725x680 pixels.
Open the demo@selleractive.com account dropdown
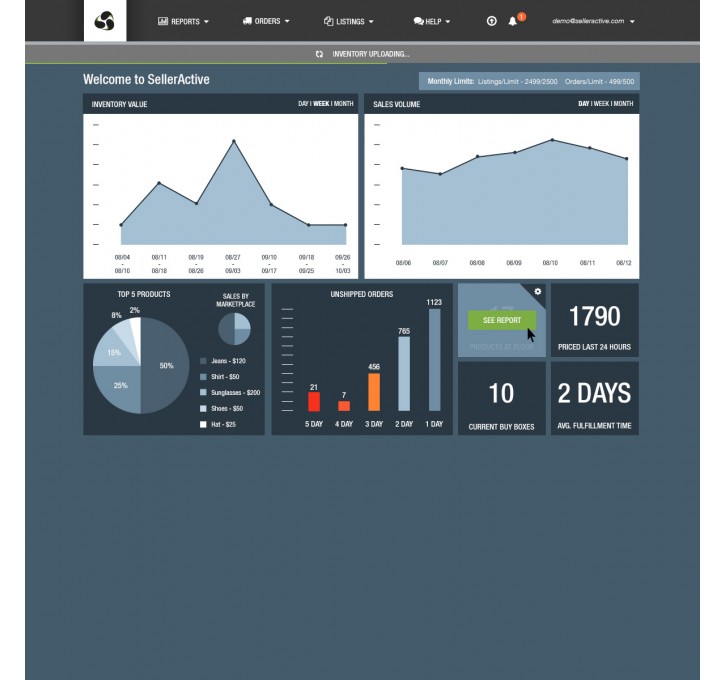pos(593,21)
